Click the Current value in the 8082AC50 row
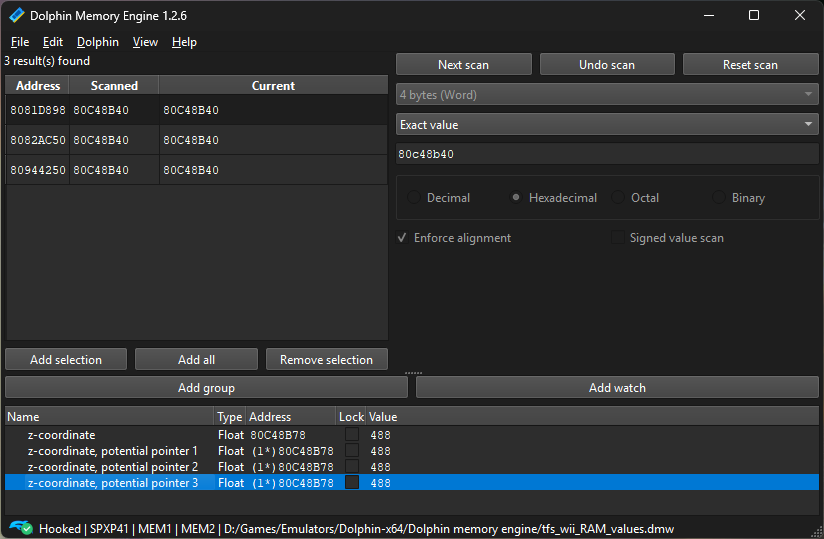Screen dimensions: 824x539 coord(191,140)
